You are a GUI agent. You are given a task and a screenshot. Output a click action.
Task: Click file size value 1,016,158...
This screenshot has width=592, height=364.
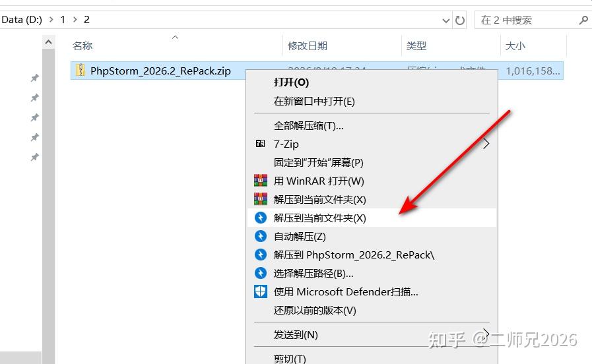coord(533,71)
